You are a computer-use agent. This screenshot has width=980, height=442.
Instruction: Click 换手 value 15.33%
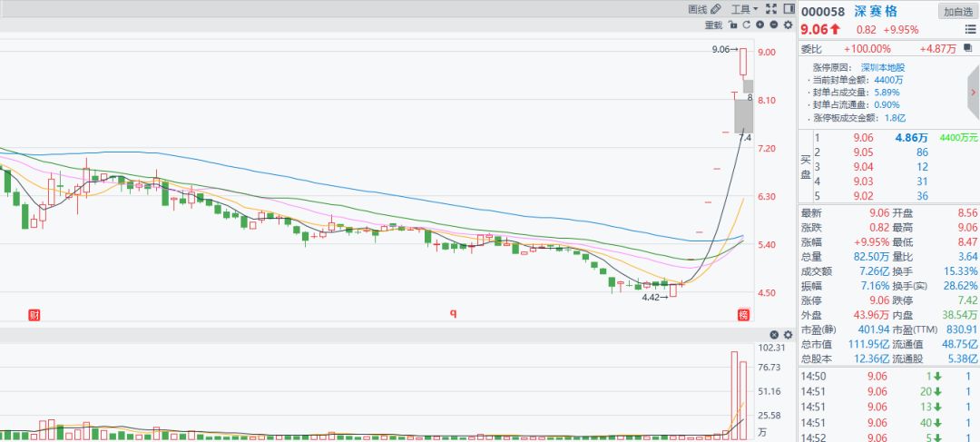962,271
